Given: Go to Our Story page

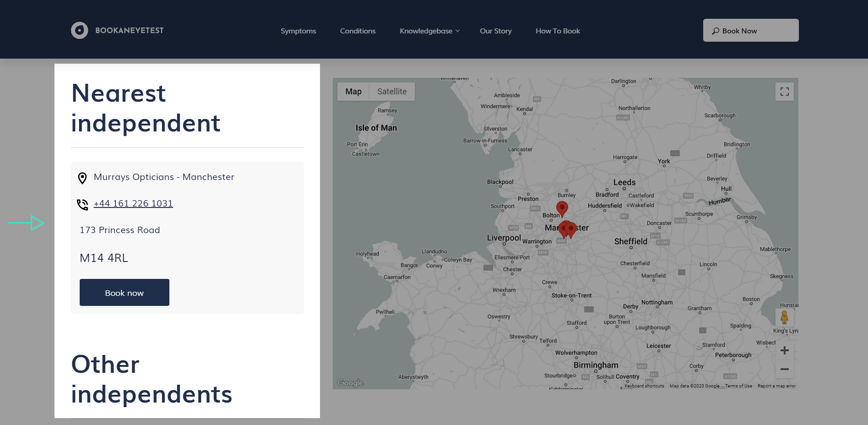Looking at the screenshot, I should click(495, 31).
